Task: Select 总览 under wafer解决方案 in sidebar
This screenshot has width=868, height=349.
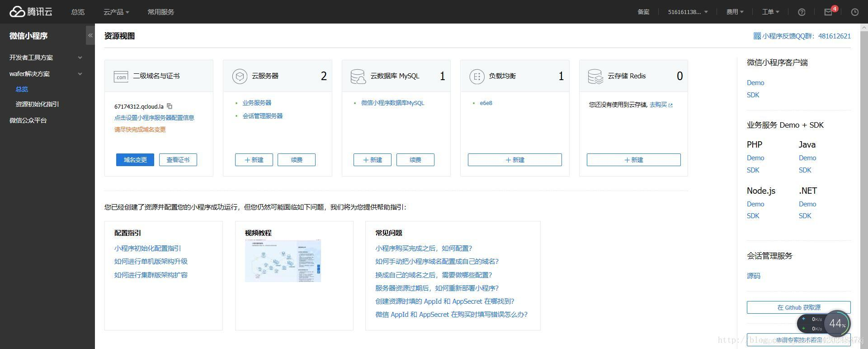Action: pyautogui.click(x=22, y=89)
